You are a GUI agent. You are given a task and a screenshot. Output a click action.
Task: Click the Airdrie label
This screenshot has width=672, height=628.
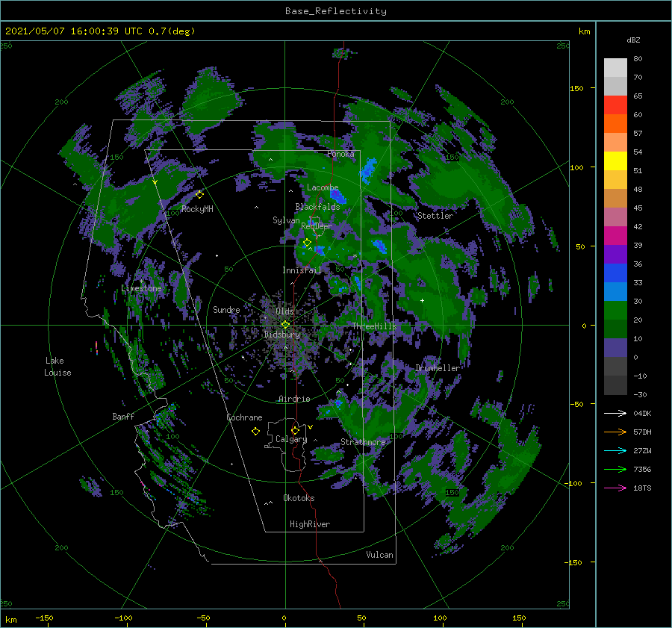[x=294, y=399]
